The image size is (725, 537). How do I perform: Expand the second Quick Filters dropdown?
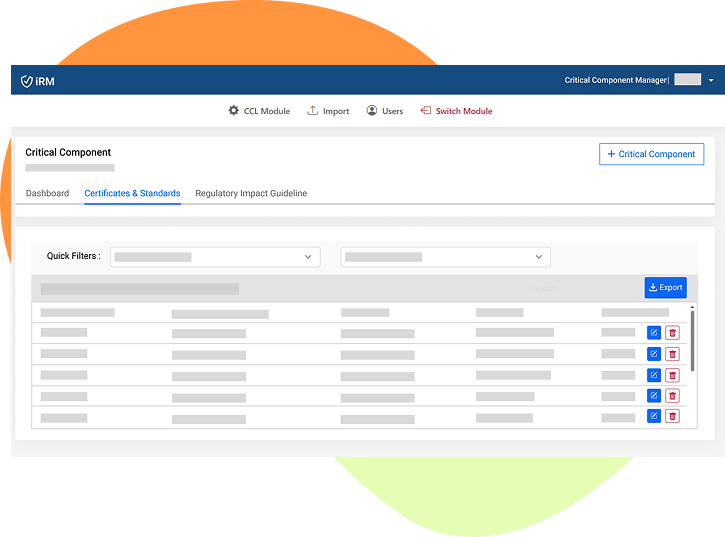coord(445,257)
